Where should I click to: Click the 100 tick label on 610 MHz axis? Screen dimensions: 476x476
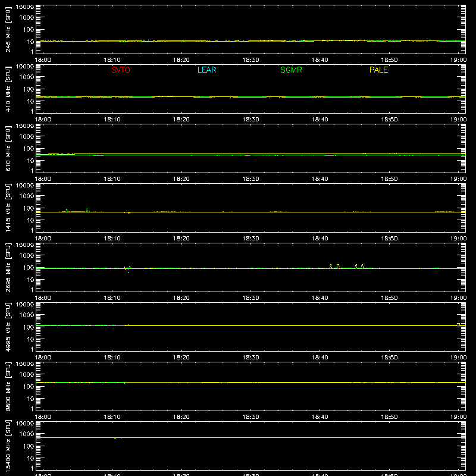29,149
